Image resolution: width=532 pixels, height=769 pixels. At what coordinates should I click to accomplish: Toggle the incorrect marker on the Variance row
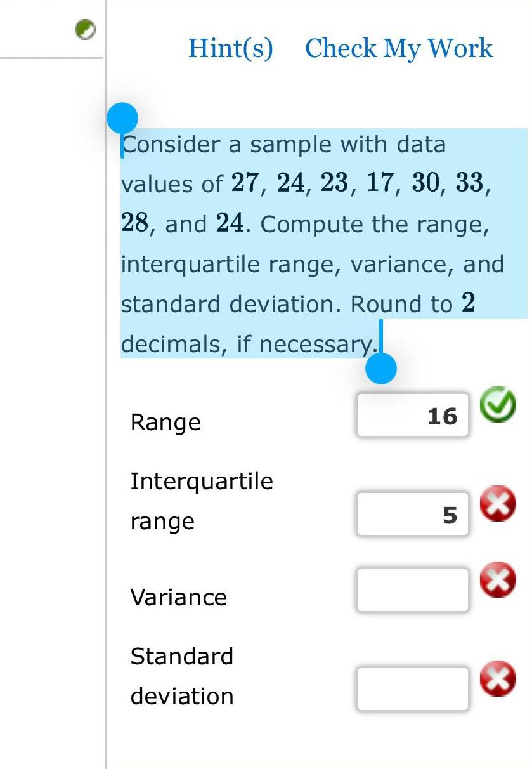pos(498,578)
